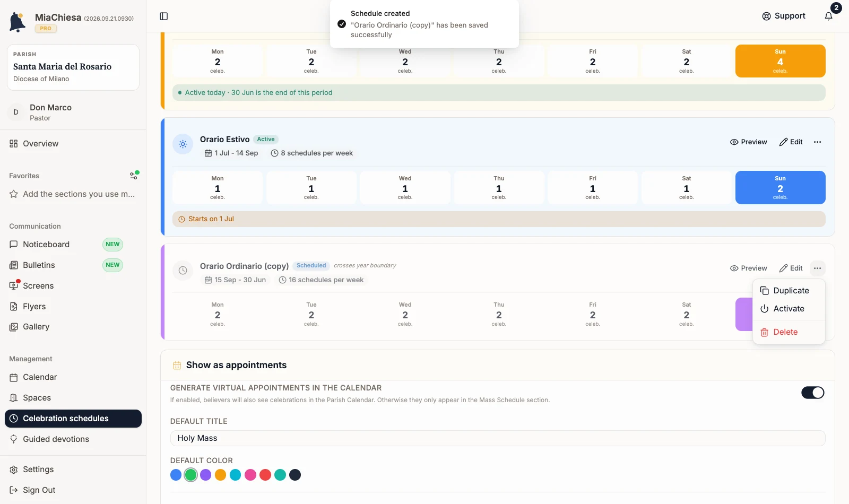This screenshot has width=849, height=504.
Task: Click "Active today · 30 Jun" banner
Action: pyautogui.click(x=499, y=92)
